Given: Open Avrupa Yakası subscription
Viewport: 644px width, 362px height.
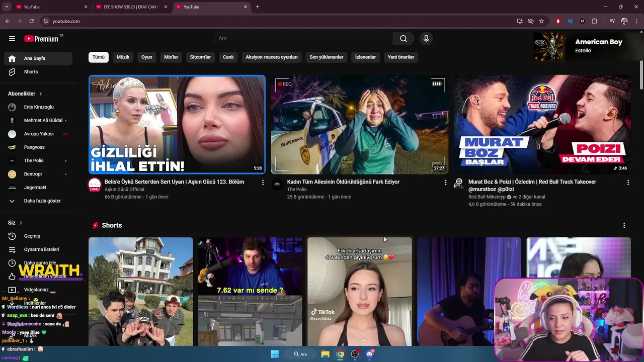Looking at the screenshot, I should (38, 134).
